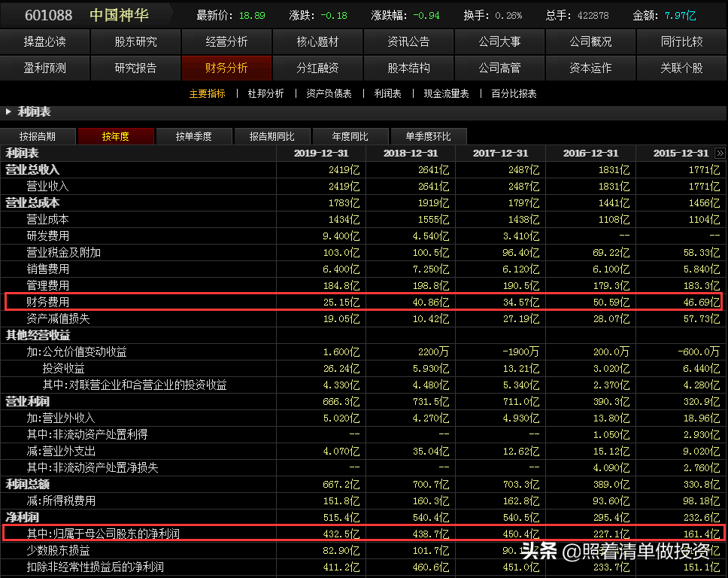
Task: Click the 2017-12-31 column header
Action: coord(501,154)
